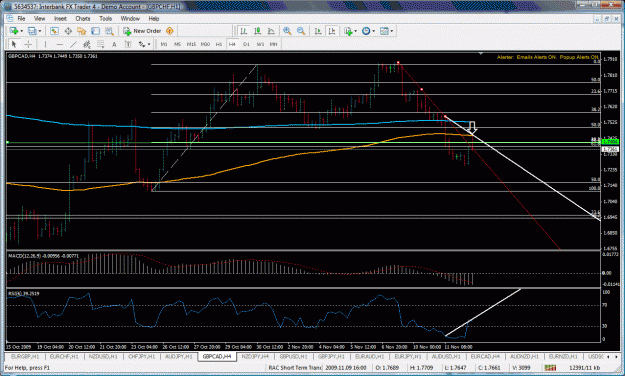Switch to the GBPUSD,H1 chart tab
625x376 pixels.
click(293, 356)
